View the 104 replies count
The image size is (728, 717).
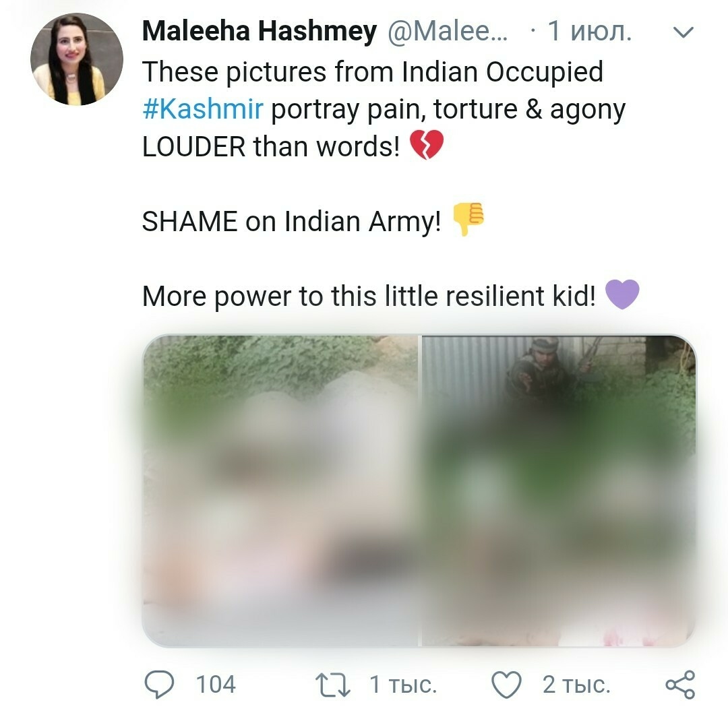pos(216,685)
